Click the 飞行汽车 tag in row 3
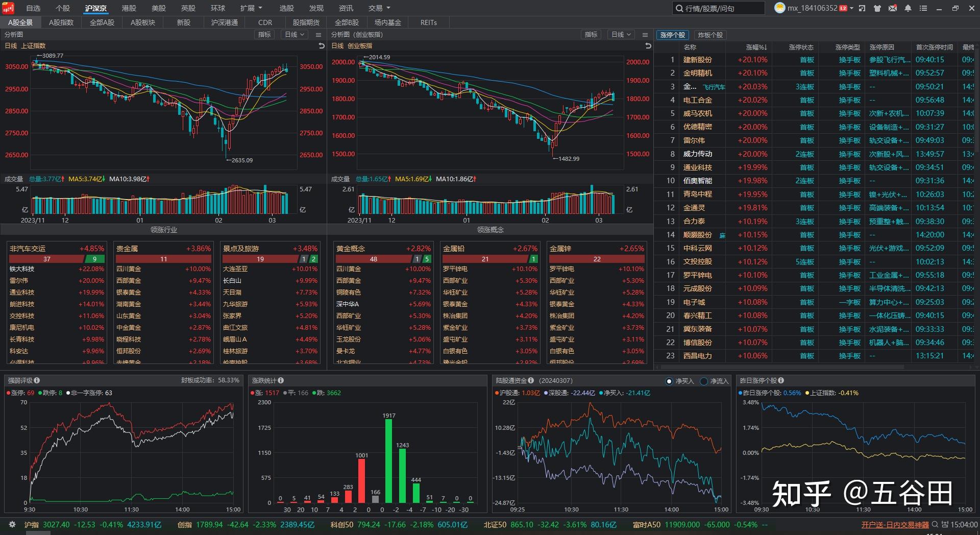Image resolution: width=980 pixels, height=535 pixels. pyautogui.click(x=714, y=87)
